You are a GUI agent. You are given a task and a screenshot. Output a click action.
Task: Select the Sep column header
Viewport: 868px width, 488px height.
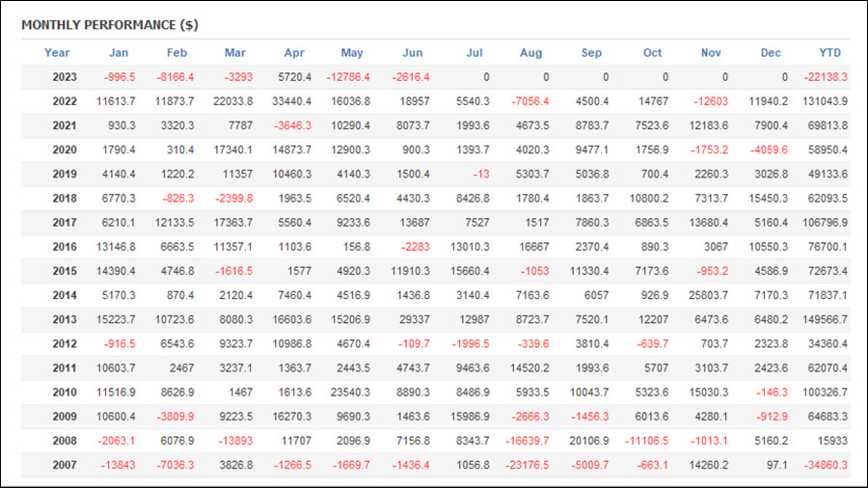(x=591, y=53)
